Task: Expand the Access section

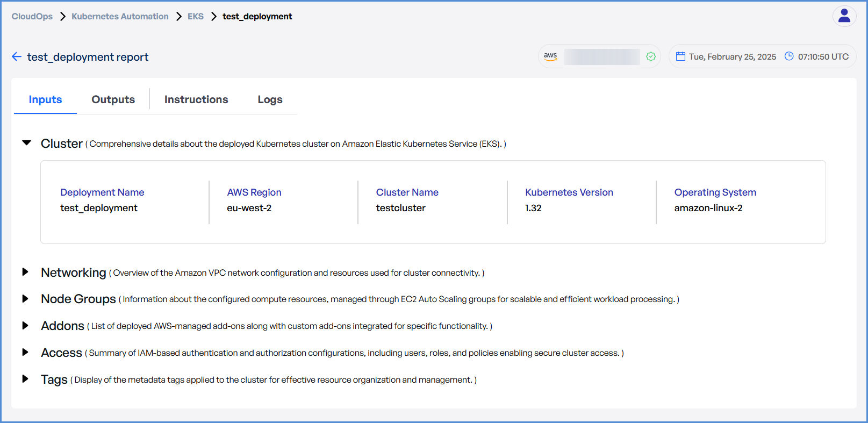Action: click(x=25, y=353)
